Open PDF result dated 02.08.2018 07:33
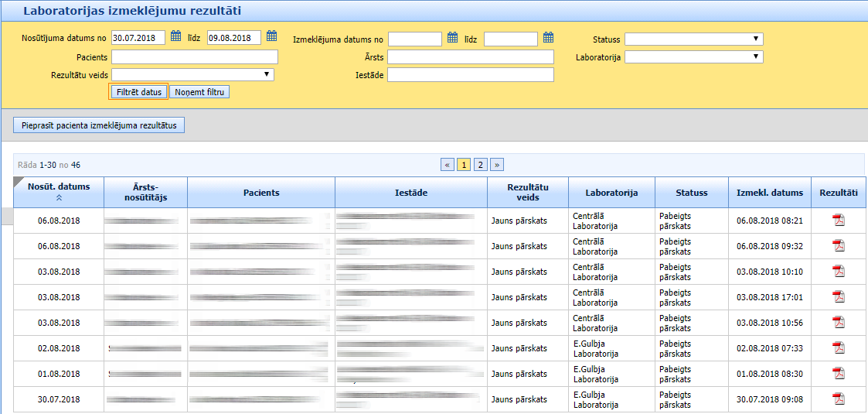Viewport: 868px width, 414px height. pyautogui.click(x=838, y=348)
